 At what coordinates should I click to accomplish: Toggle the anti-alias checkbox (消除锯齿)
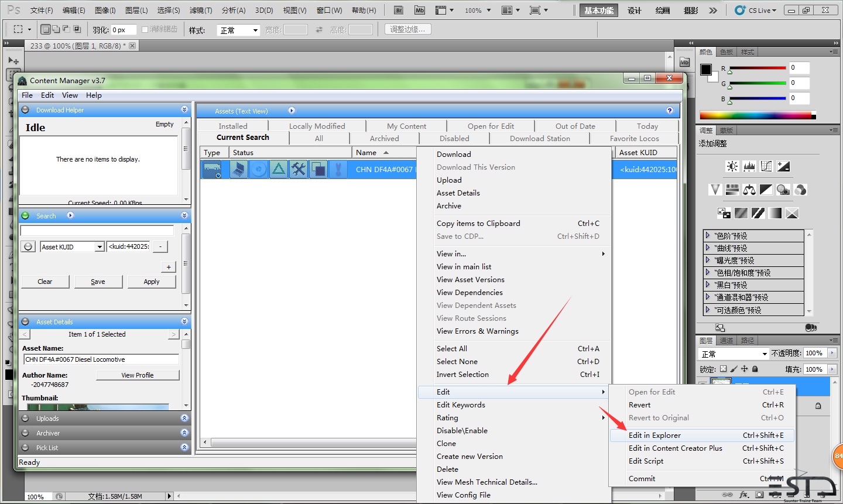[145, 29]
